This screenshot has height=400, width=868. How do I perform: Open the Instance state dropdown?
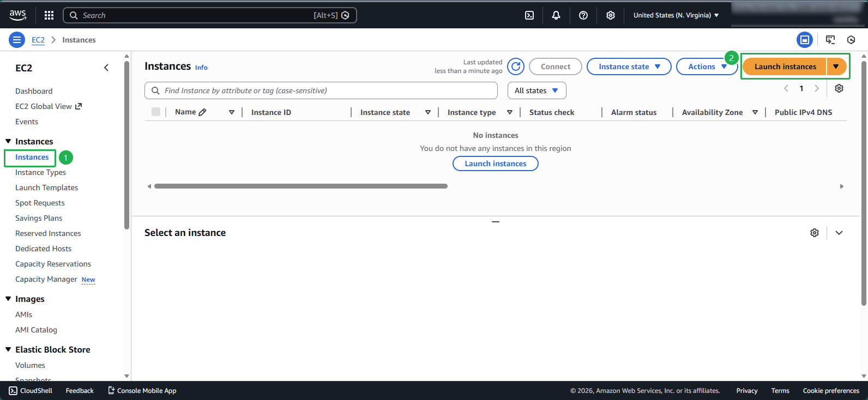pyautogui.click(x=629, y=66)
